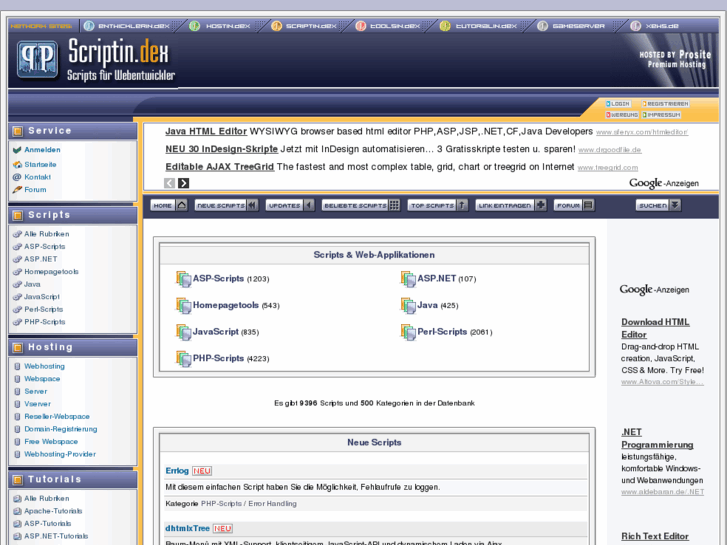Open .NET Programmierung Google ad
This screenshot has height=545, width=727.
(657, 438)
